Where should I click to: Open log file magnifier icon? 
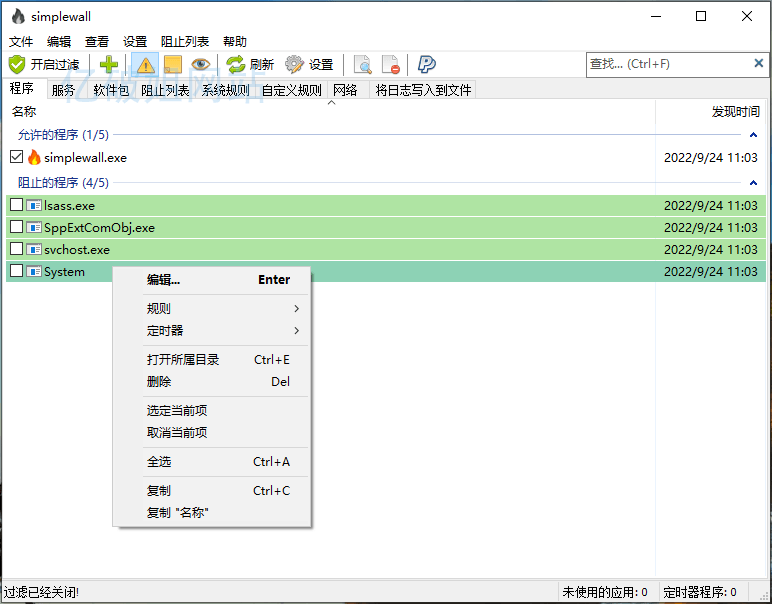(363, 64)
